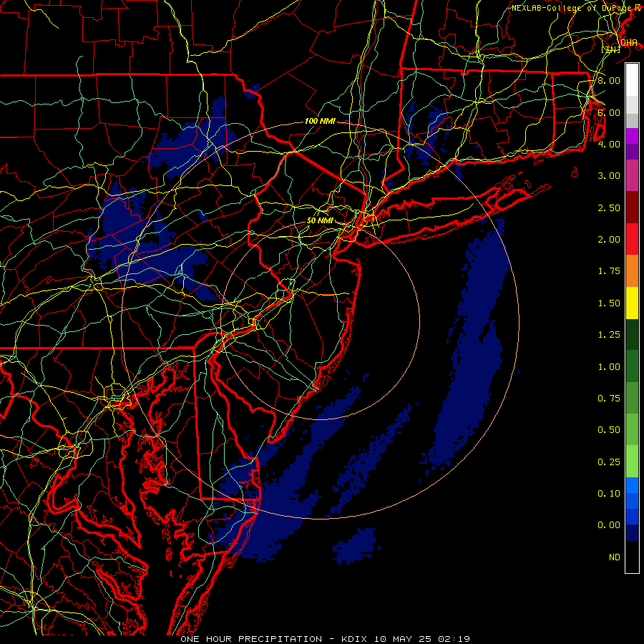The height and width of the screenshot is (644, 644).
Task: Click the "4.00" scale label
Action: (609, 144)
